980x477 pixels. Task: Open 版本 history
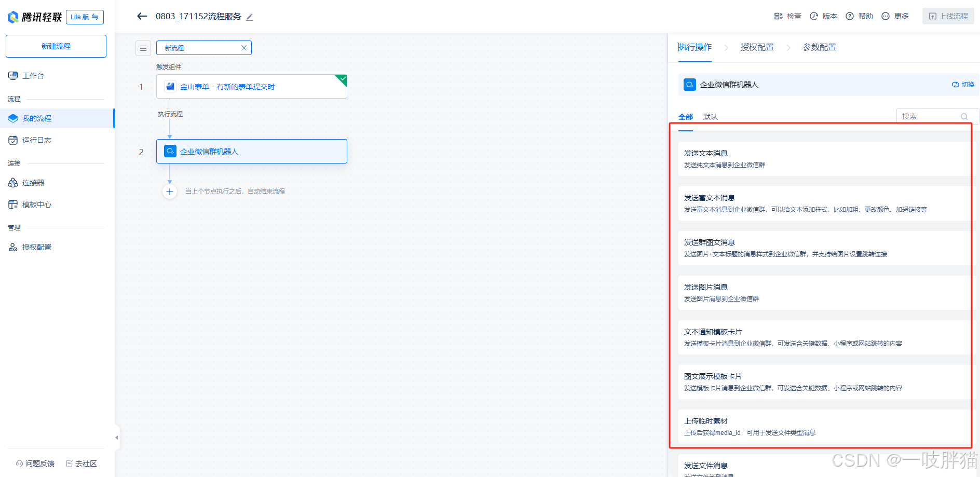823,16
